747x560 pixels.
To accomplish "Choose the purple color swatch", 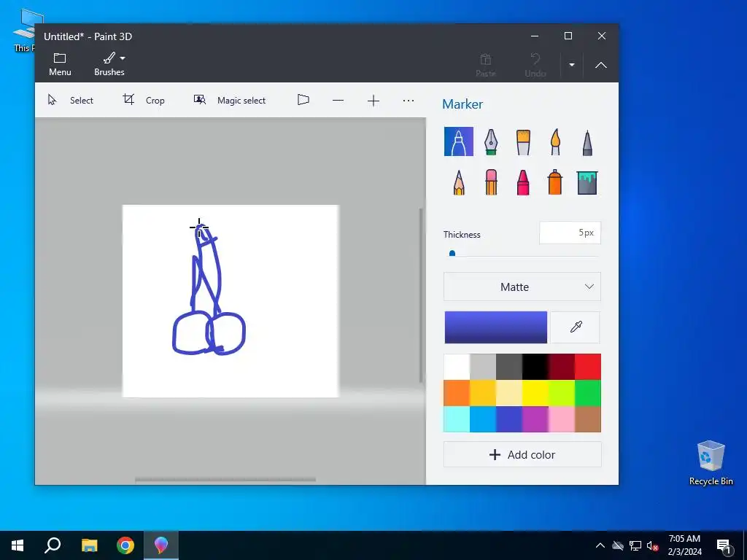I will click(x=535, y=419).
